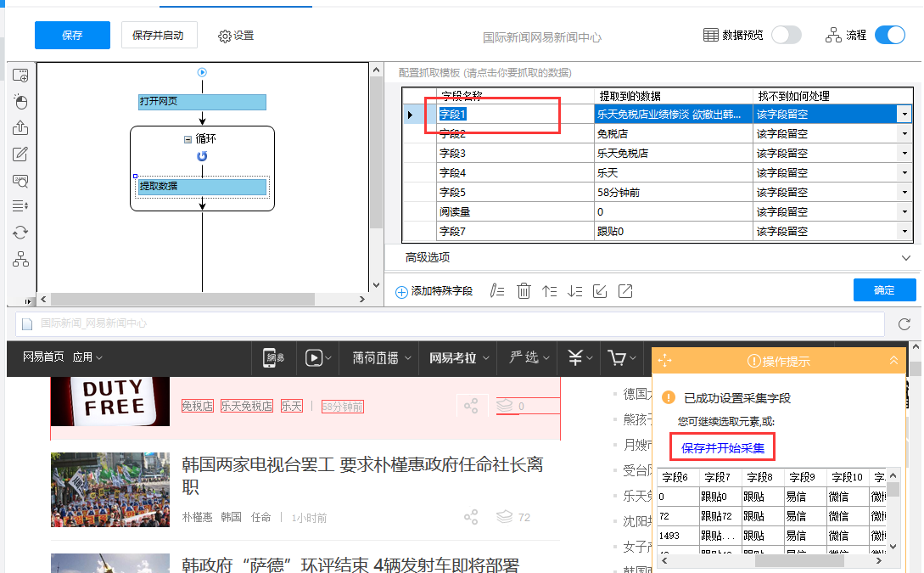
Task: Click share icon on the 韩国两家电视台 article
Action: 471,517
